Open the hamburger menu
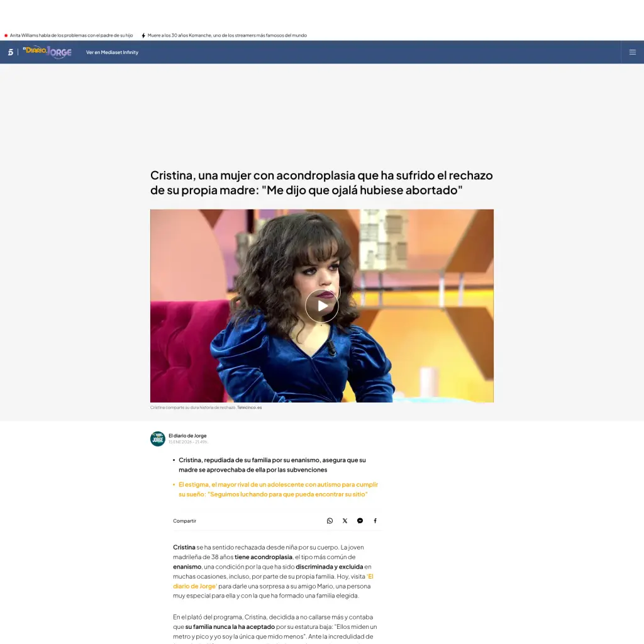 pyautogui.click(x=633, y=52)
